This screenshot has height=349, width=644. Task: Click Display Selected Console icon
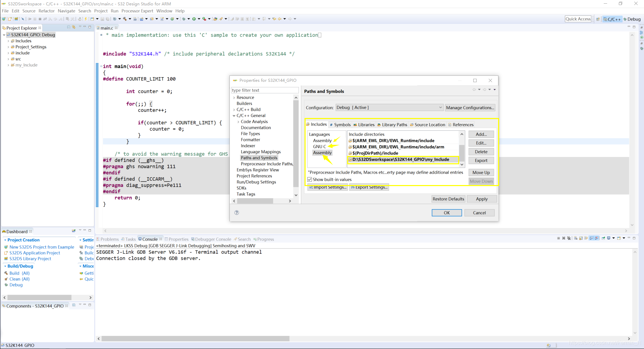click(608, 238)
